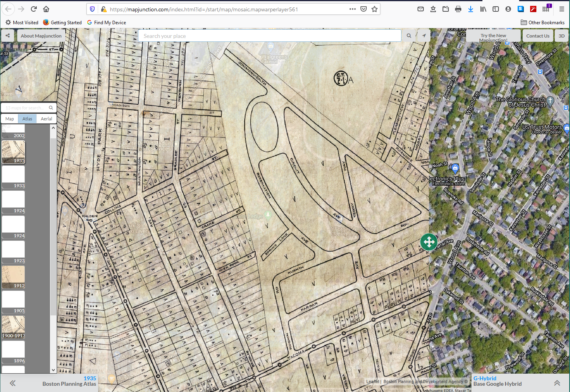Bookmark this page with the star icon

coord(375,9)
